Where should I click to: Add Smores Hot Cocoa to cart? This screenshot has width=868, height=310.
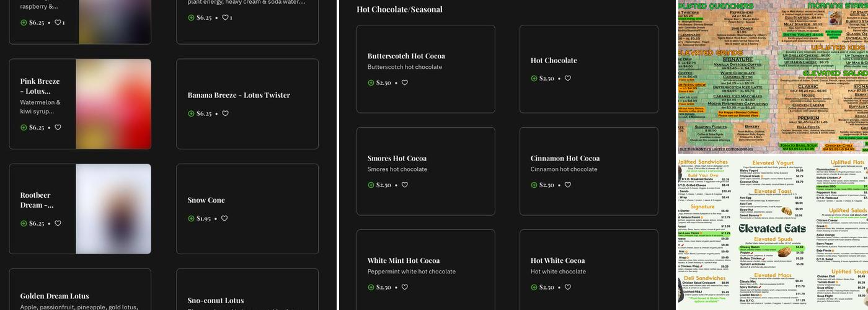371,185
